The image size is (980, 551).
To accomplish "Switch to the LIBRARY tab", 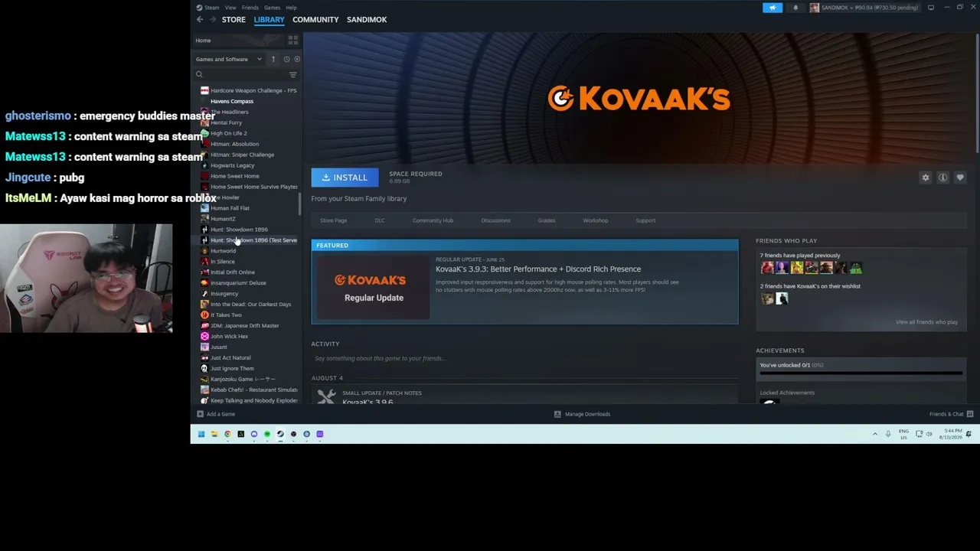I will [x=269, y=19].
